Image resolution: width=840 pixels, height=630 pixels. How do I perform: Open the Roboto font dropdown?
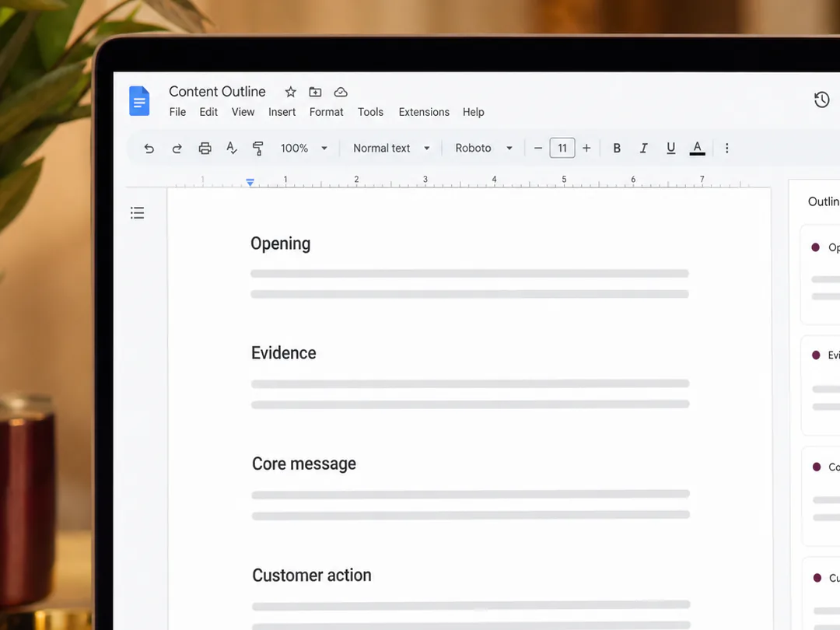[x=484, y=149]
